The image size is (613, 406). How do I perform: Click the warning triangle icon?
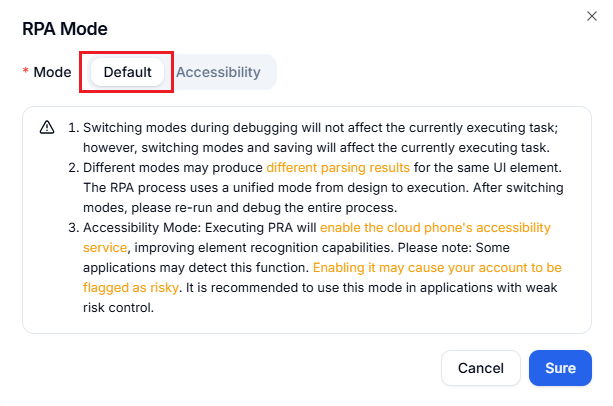coord(47,128)
